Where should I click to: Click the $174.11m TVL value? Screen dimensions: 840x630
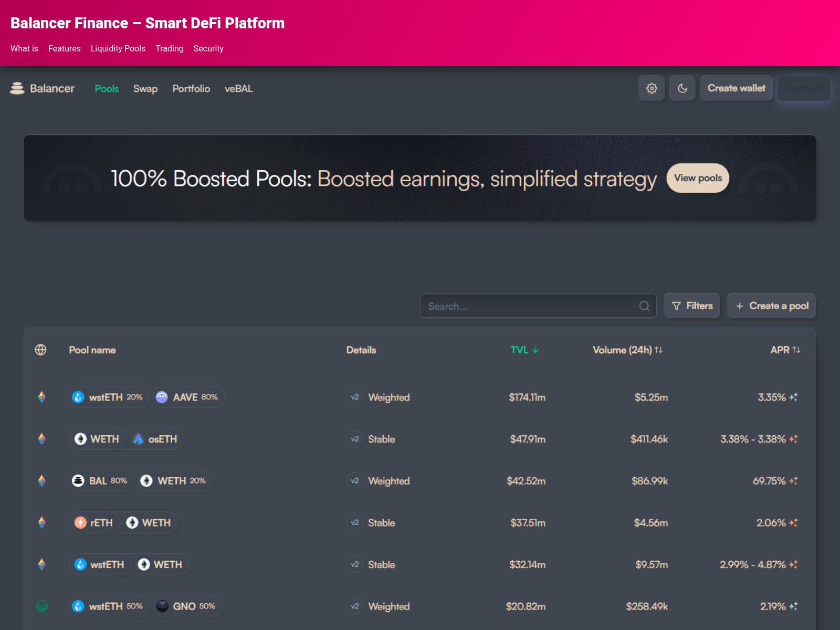527,397
